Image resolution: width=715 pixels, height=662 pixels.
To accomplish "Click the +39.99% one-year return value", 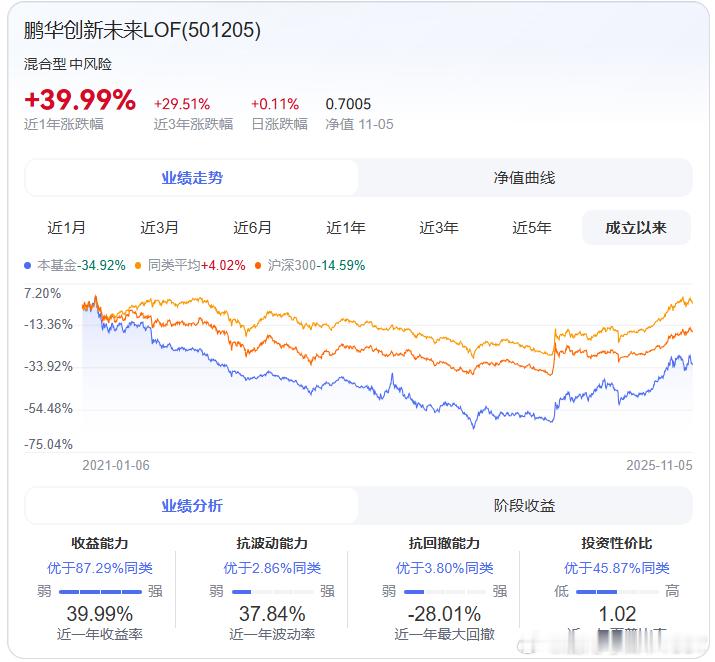I will tap(80, 100).
